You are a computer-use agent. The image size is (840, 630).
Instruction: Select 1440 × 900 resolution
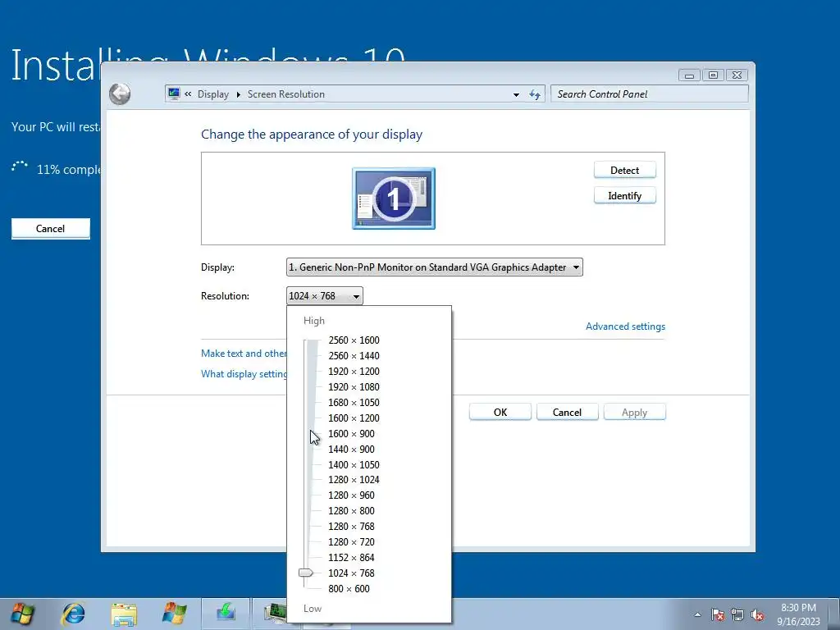point(351,449)
